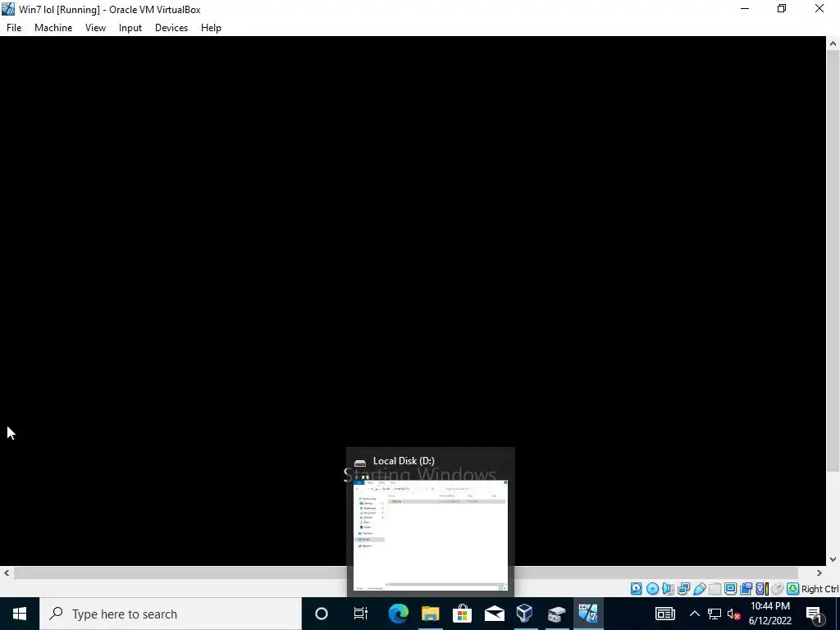Open Microsoft Store from the taskbar
840x630 pixels.
[x=462, y=614]
